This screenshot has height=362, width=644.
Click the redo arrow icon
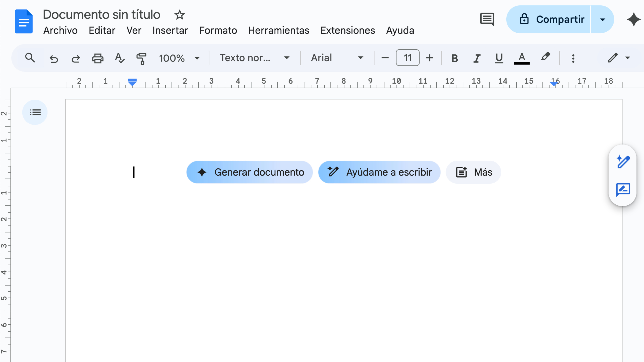coord(75,59)
